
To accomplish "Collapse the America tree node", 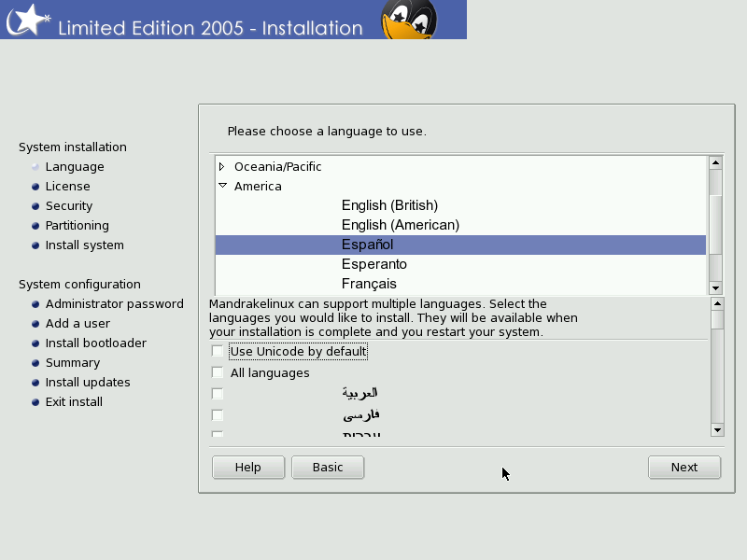I will (x=222, y=186).
